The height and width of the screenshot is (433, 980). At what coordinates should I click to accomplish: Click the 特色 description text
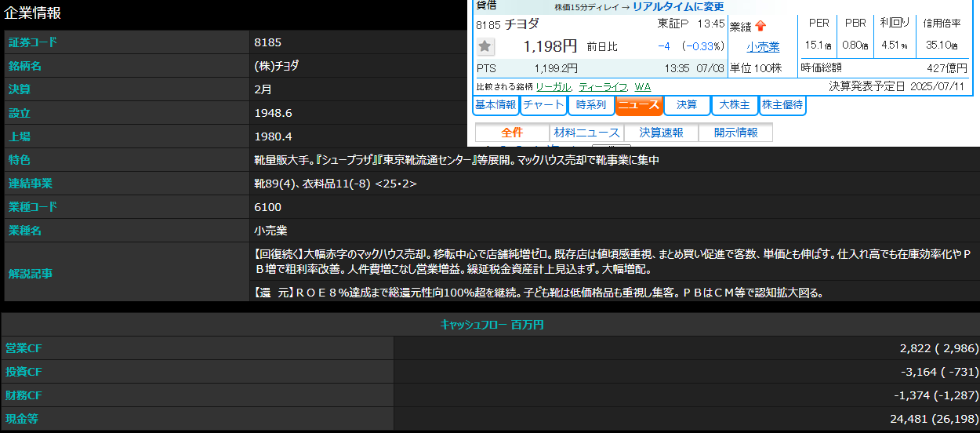tap(456, 160)
